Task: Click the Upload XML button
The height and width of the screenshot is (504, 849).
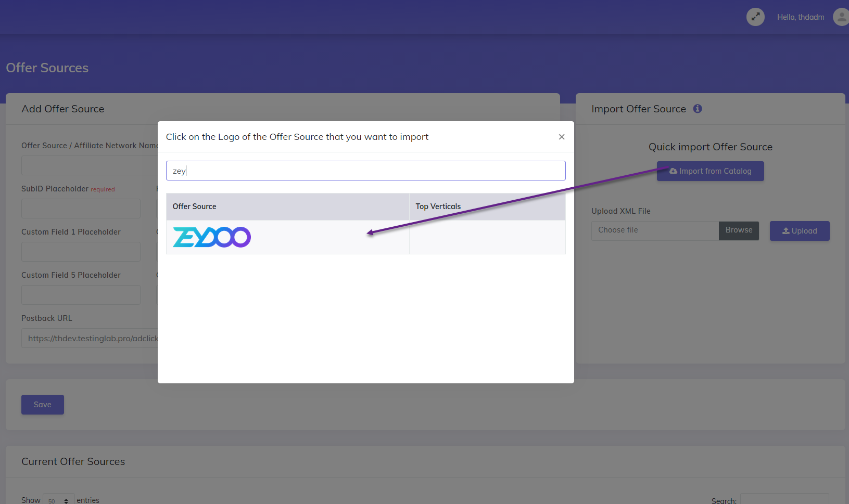Action: [x=800, y=231]
